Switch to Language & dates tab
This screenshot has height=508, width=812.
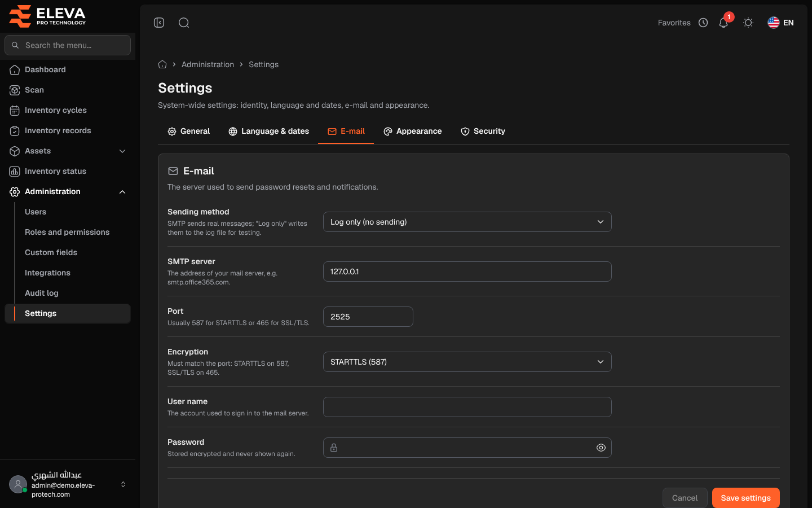(268, 131)
